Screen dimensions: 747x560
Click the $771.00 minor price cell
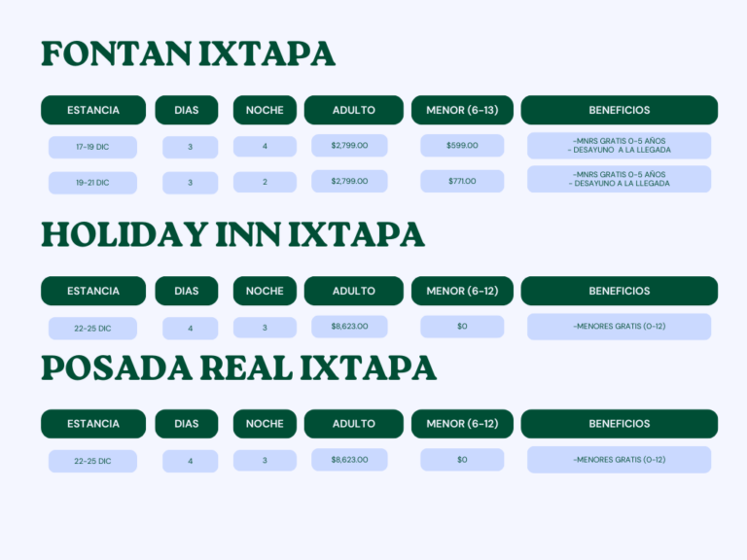pyautogui.click(x=462, y=181)
